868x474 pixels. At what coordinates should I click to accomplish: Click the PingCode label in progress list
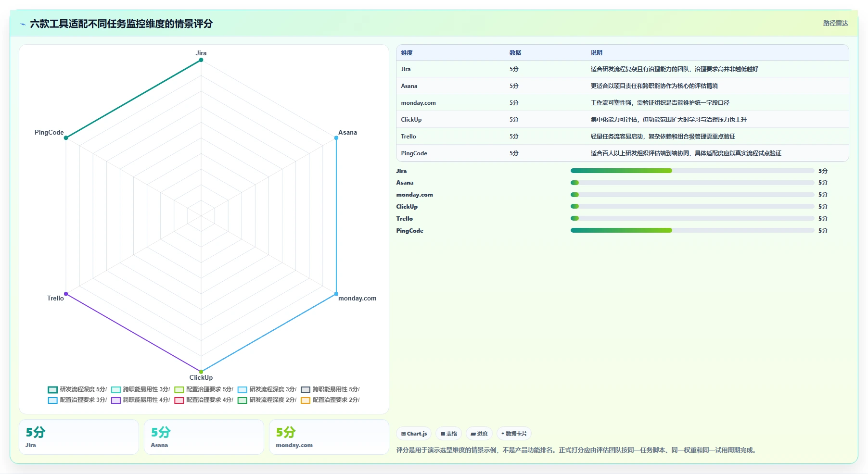coord(409,231)
